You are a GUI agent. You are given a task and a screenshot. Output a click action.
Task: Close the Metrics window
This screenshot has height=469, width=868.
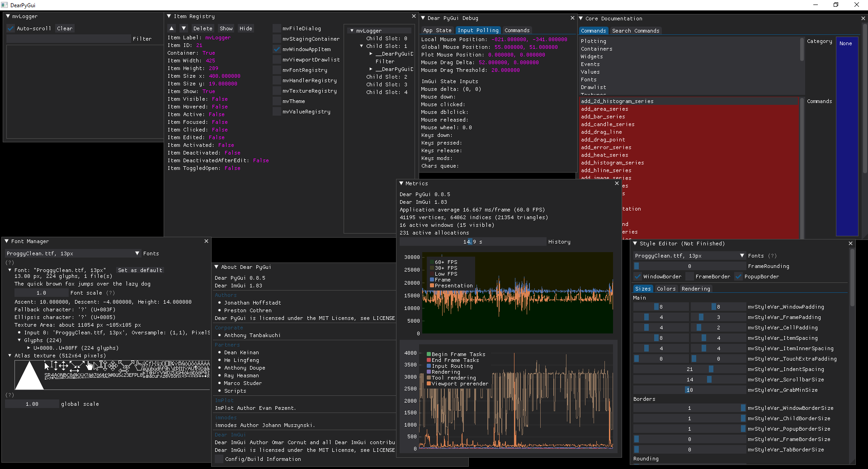(617, 183)
